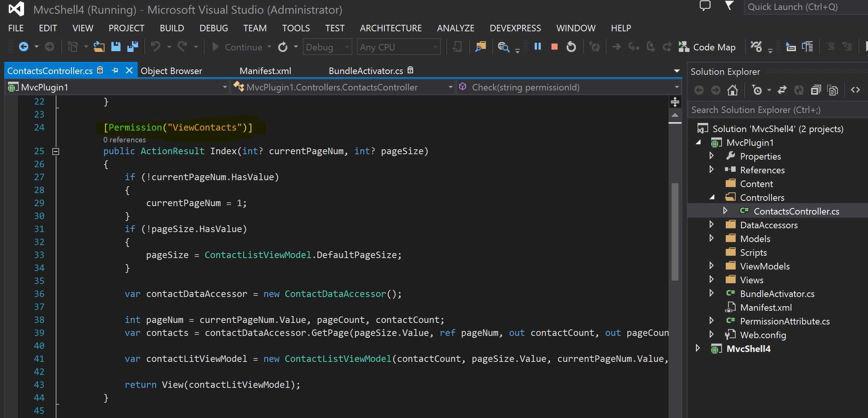Click the Restart debug session icon

point(571,47)
